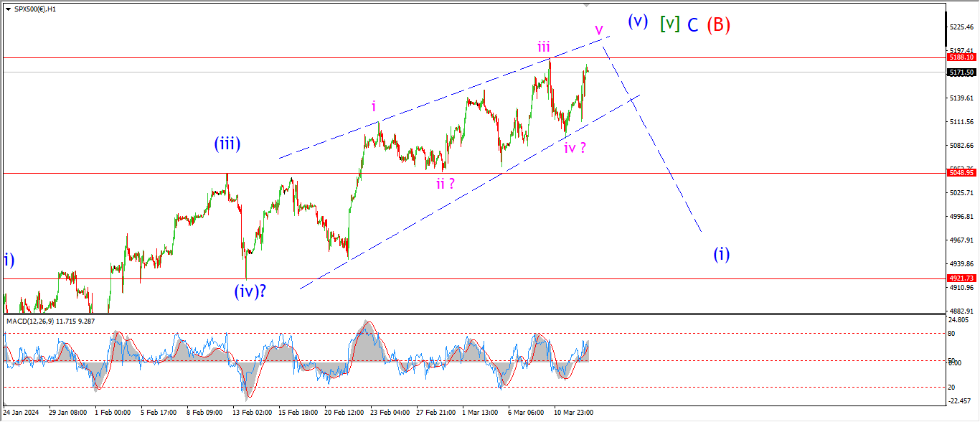Select the green [v] wave label
Viewport: 980px width, 422px height.
[x=670, y=24]
